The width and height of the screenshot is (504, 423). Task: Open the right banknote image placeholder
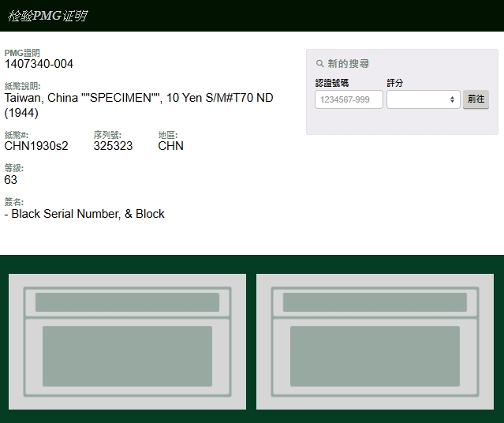(375, 342)
